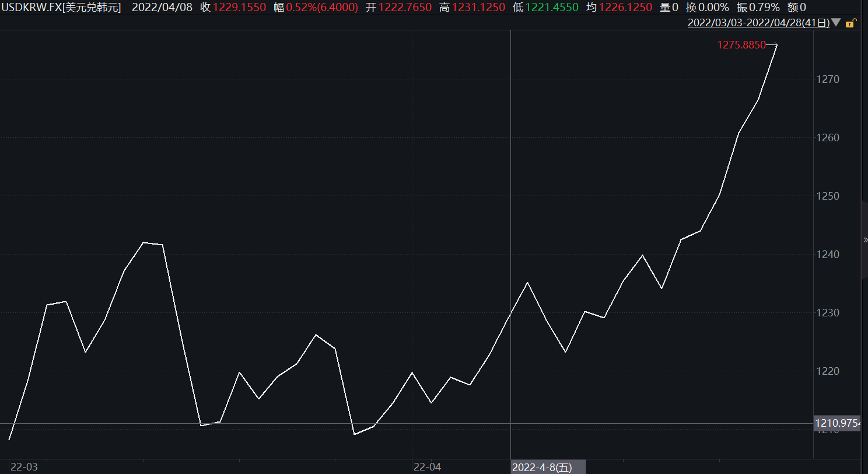Click the 1210.9754 crosshair price tag
This screenshot has width=868, height=474.
[x=839, y=423]
